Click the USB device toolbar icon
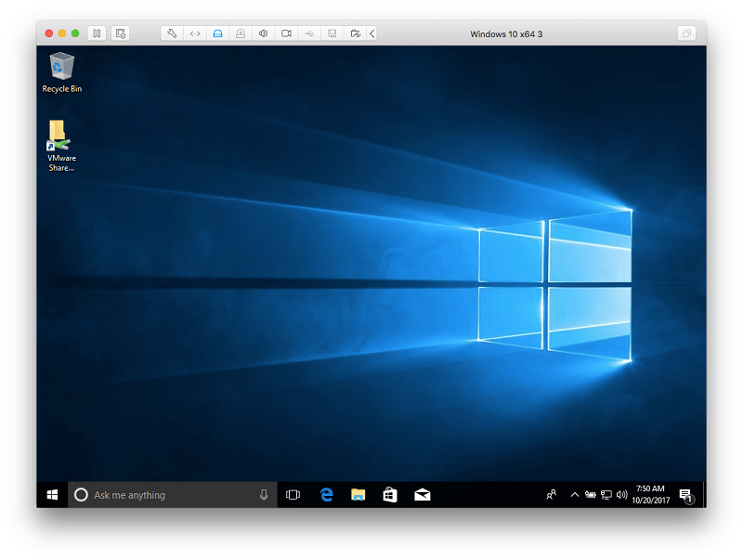Image resolution: width=743 pixels, height=560 pixels. click(x=309, y=33)
